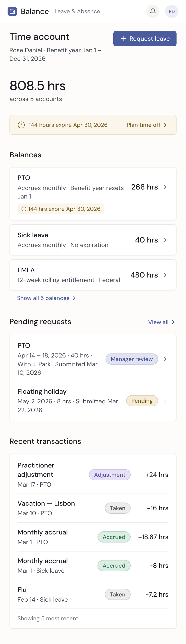186x644 pixels.
Task: Click the Taken badge on Vacation — Lisbon
Action: (x=118, y=508)
